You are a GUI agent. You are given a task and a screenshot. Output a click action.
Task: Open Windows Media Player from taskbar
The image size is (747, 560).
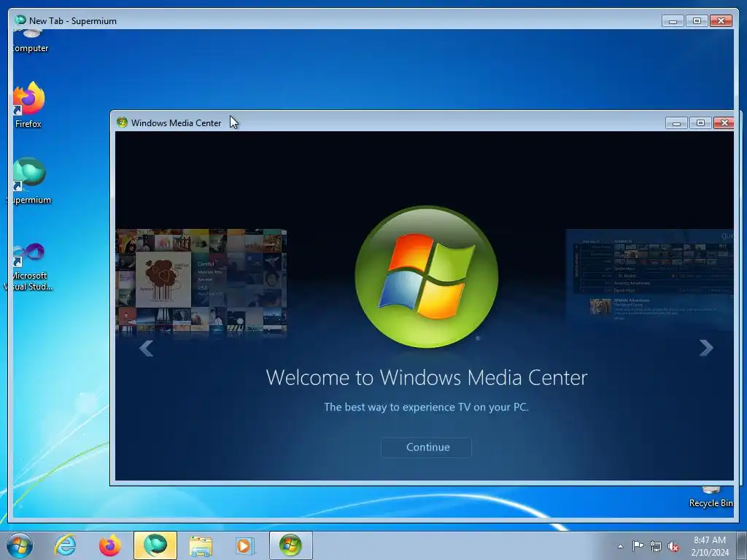tap(245, 545)
